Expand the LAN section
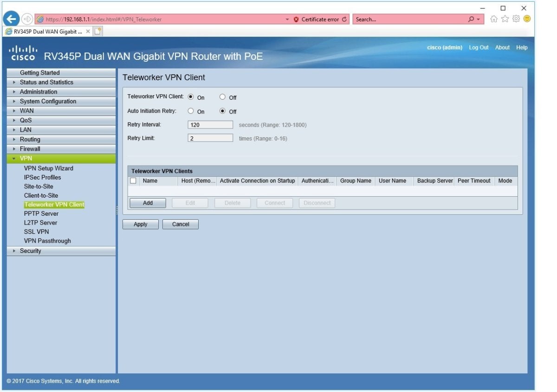This screenshot has height=392, width=557. (61, 130)
